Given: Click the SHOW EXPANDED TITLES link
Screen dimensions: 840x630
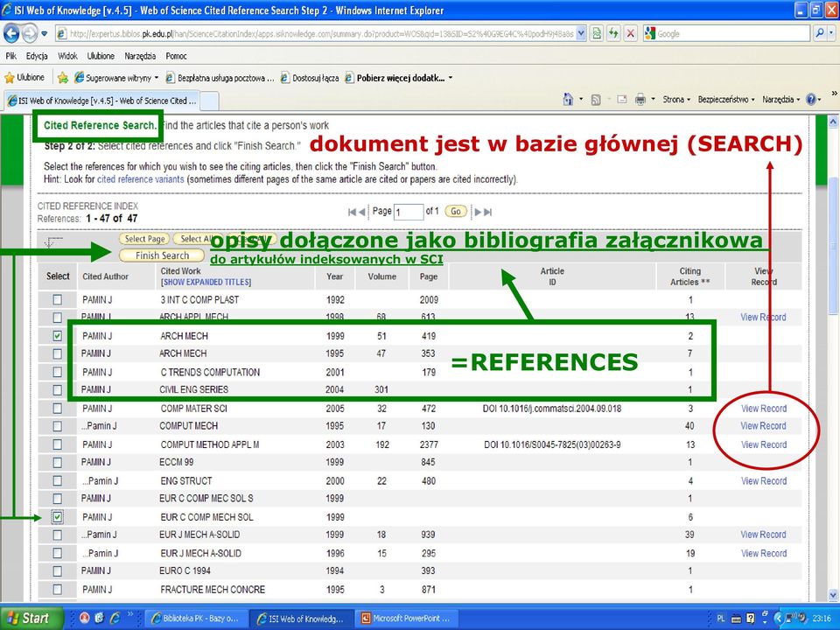Looking at the screenshot, I should pos(206,282).
